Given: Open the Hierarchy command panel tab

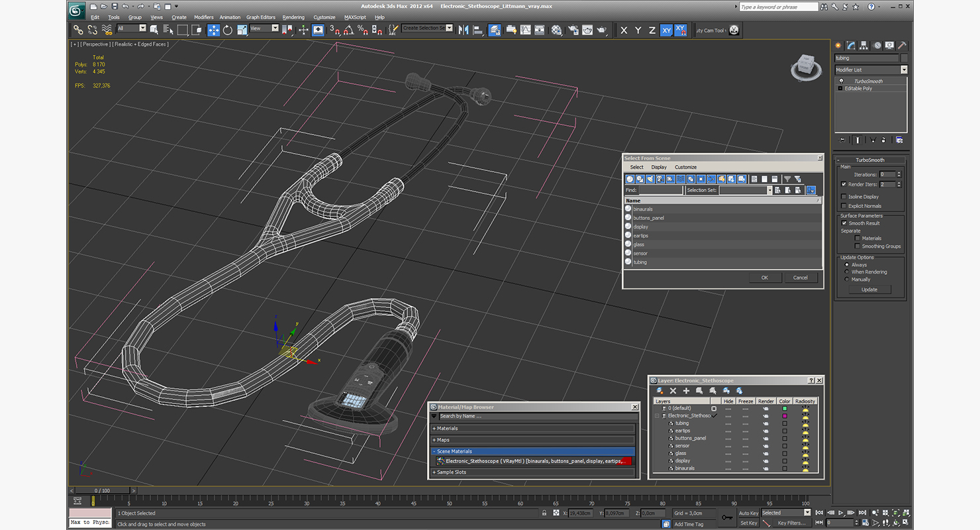Looking at the screenshot, I should (x=865, y=46).
